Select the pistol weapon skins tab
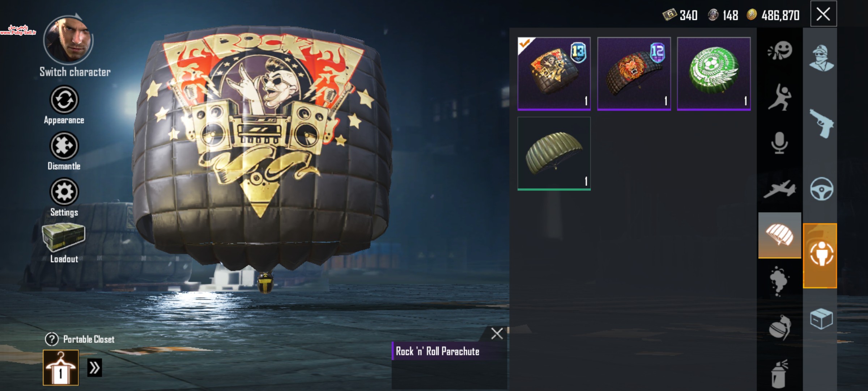 pyautogui.click(x=821, y=123)
